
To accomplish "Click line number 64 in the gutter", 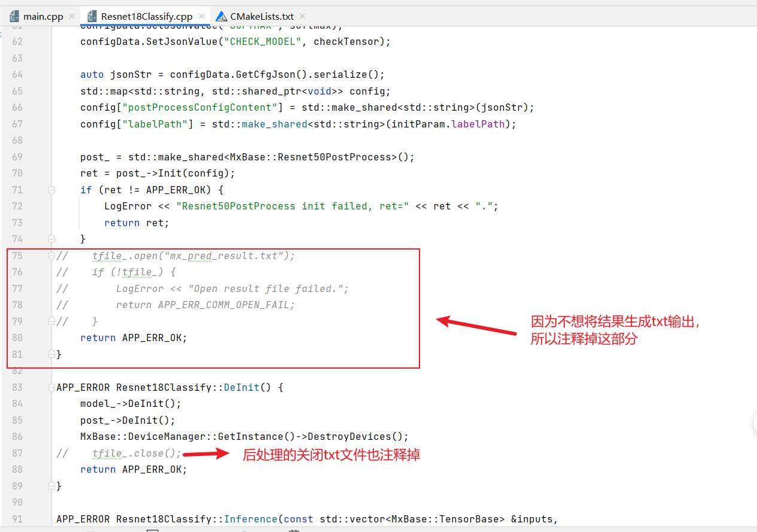I will click(x=17, y=75).
